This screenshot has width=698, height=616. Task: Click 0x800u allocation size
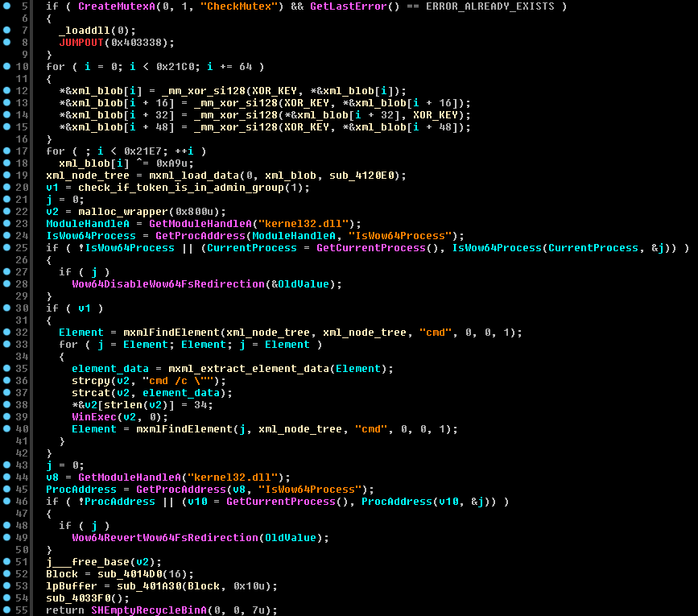coord(194,212)
